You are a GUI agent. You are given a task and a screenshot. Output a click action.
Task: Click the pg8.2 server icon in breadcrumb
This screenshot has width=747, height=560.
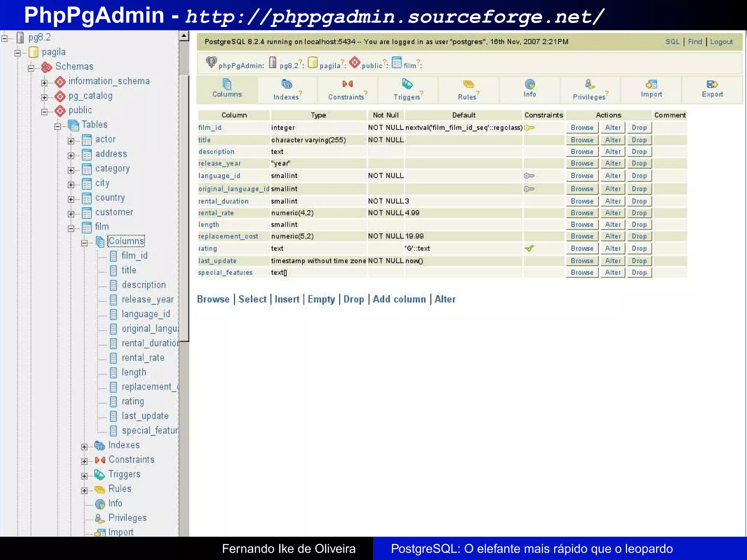click(x=273, y=62)
